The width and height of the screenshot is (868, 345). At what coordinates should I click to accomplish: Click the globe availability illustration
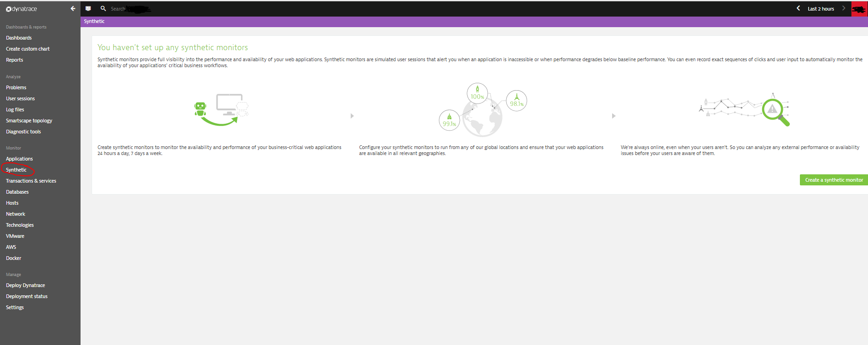[482, 110]
